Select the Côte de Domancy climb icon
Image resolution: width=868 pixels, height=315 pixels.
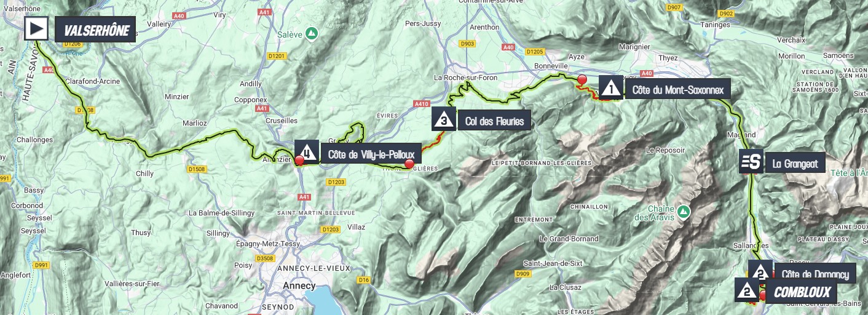pyautogui.click(x=760, y=269)
